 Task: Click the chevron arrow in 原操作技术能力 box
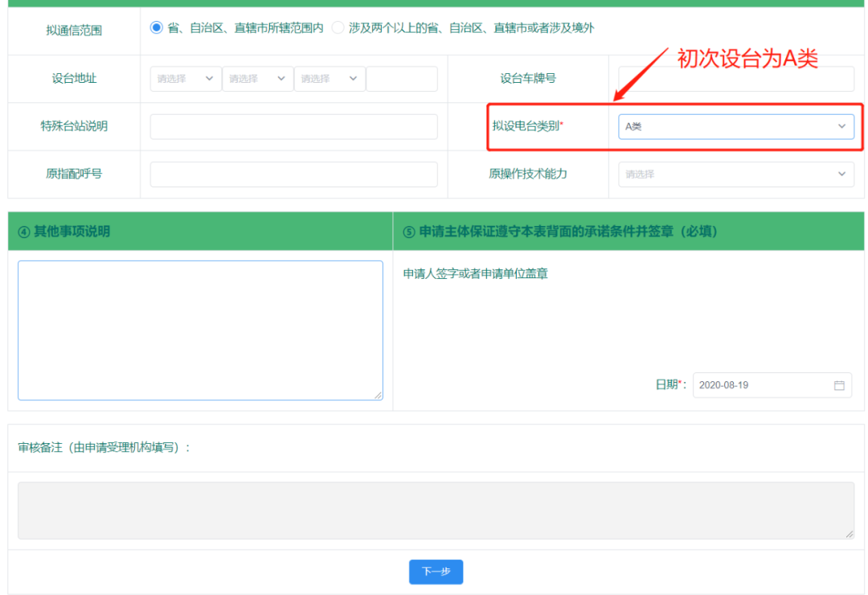click(841, 174)
